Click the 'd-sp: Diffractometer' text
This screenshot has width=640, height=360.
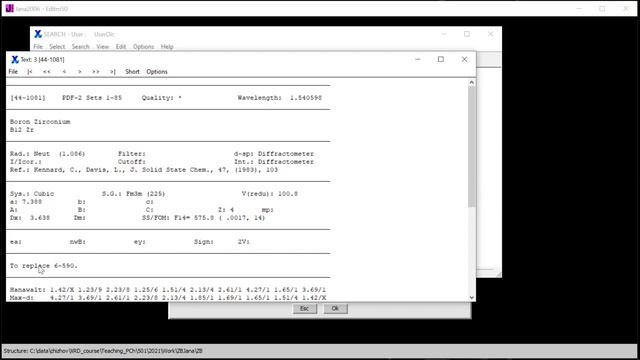(274, 154)
